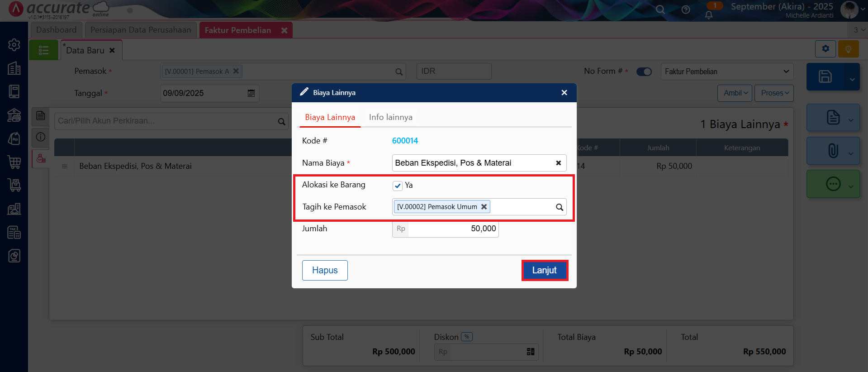The image size is (868, 372).
Task: Click the paperclip attachment icon
Action: point(833,151)
